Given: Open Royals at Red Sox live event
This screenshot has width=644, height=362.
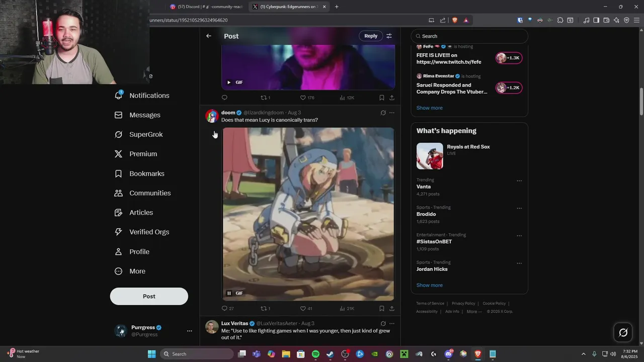Looking at the screenshot, I should pyautogui.click(x=469, y=156).
